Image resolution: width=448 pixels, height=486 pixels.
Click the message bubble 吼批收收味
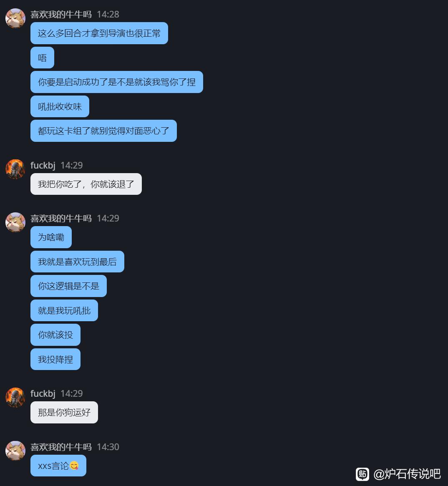pyautogui.click(x=60, y=106)
